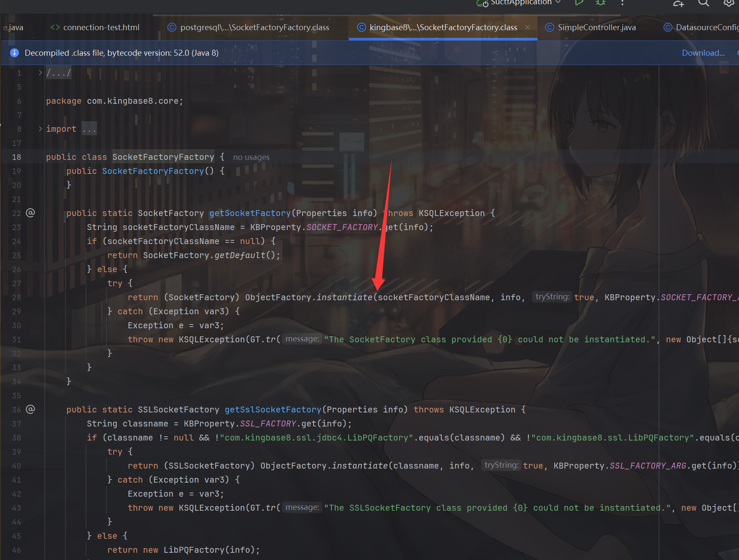
Task: Click the info icon in decompiled file banner
Action: point(14,53)
